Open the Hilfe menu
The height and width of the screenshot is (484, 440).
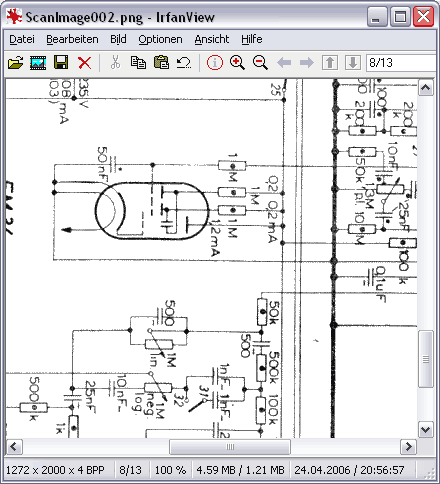[252, 39]
